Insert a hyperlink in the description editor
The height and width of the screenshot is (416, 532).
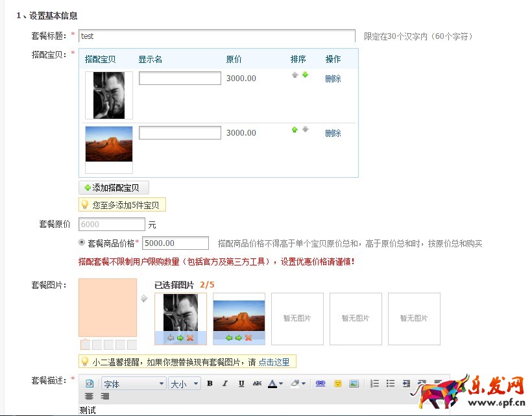321,384
